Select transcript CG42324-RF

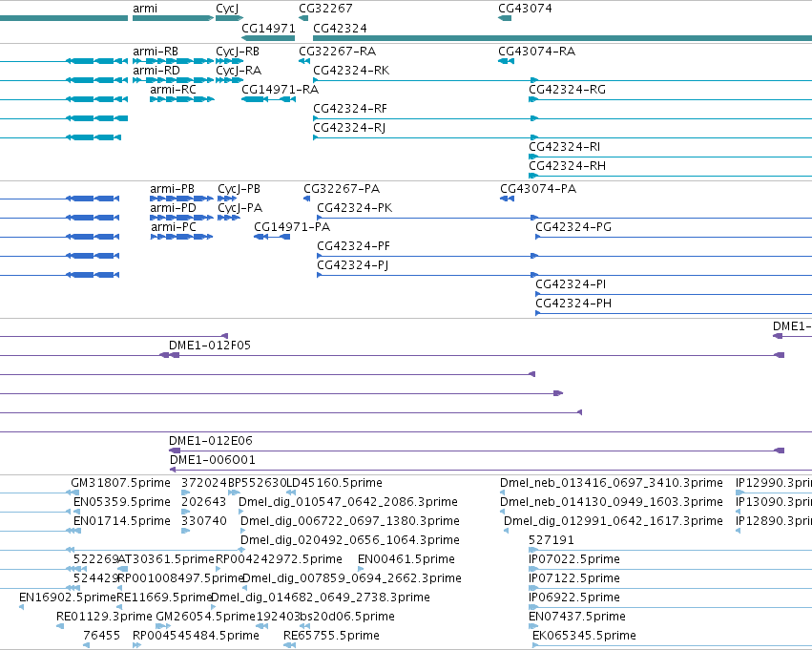coord(350,109)
